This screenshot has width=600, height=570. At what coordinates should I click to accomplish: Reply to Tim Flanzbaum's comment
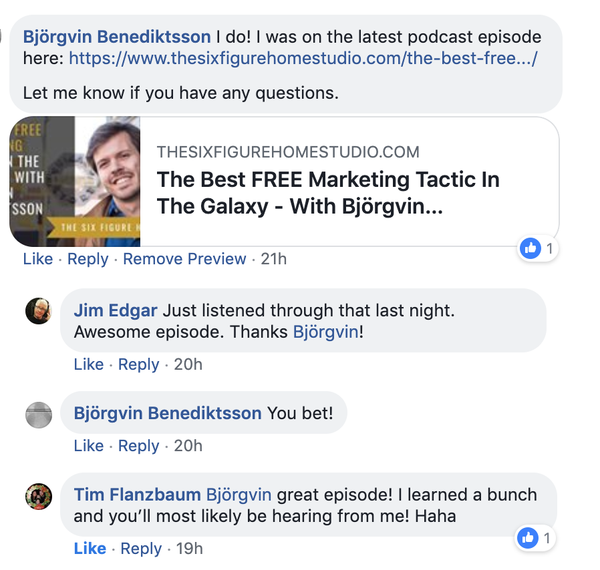pos(141,548)
